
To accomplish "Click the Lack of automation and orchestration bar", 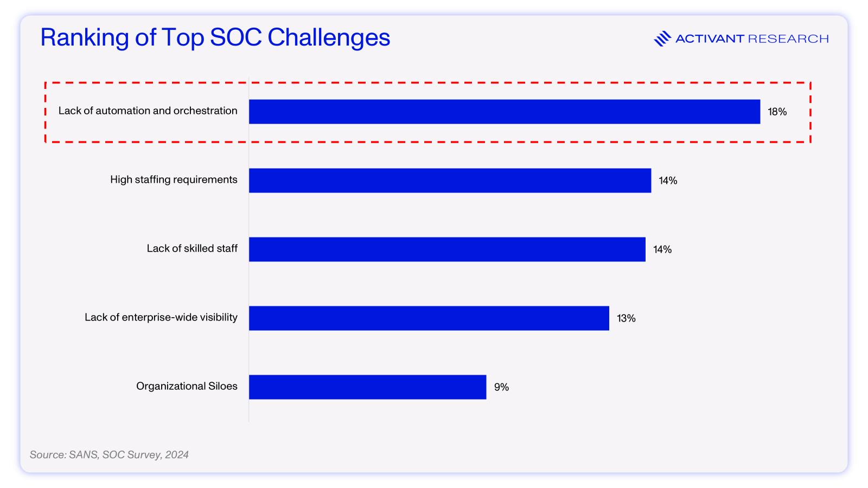I will [505, 112].
